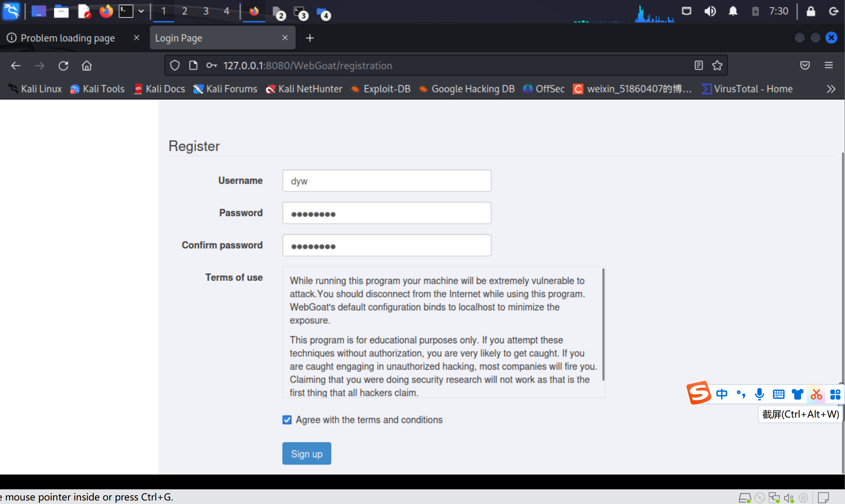Switch to workspace 3
Viewport: 845px width, 504px height.
point(206,11)
